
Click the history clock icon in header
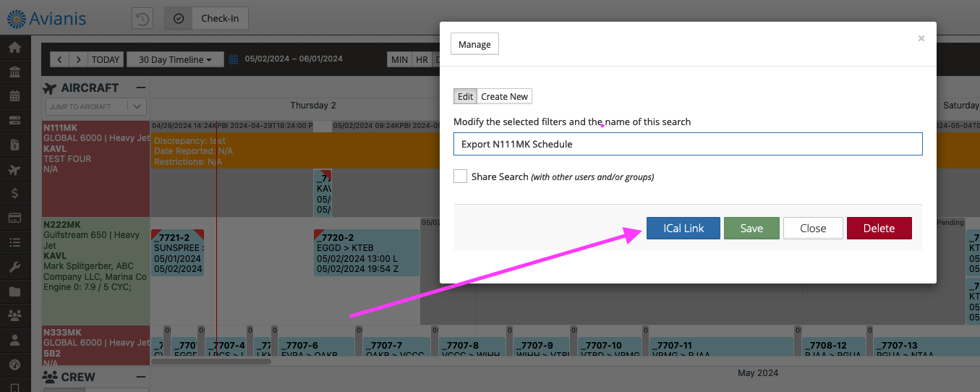click(142, 18)
